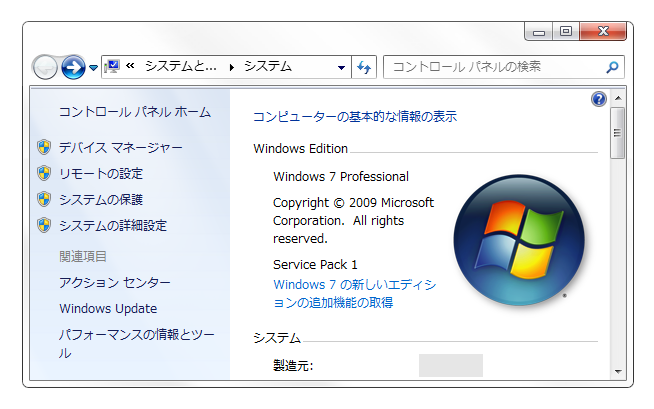Click shield icon next to リモートの設定
Screen dimensions: 654x409
point(44,174)
